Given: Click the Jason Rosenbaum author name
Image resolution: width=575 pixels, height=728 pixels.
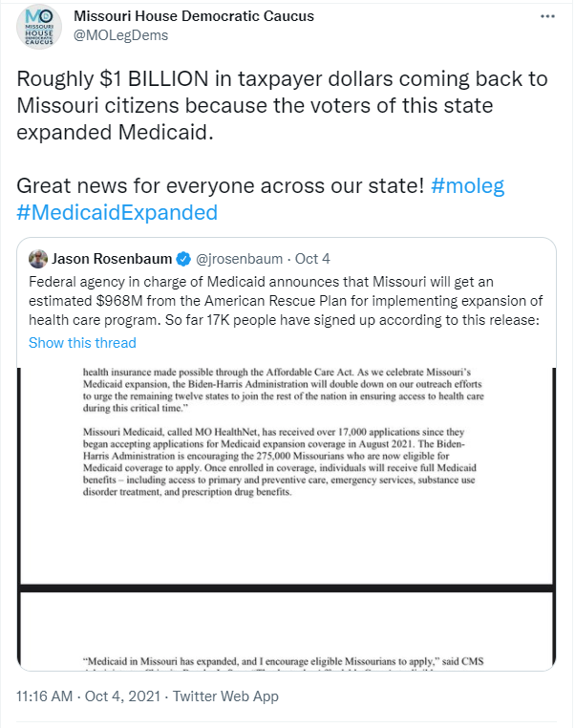Looking at the screenshot, I should click(113, 259).
